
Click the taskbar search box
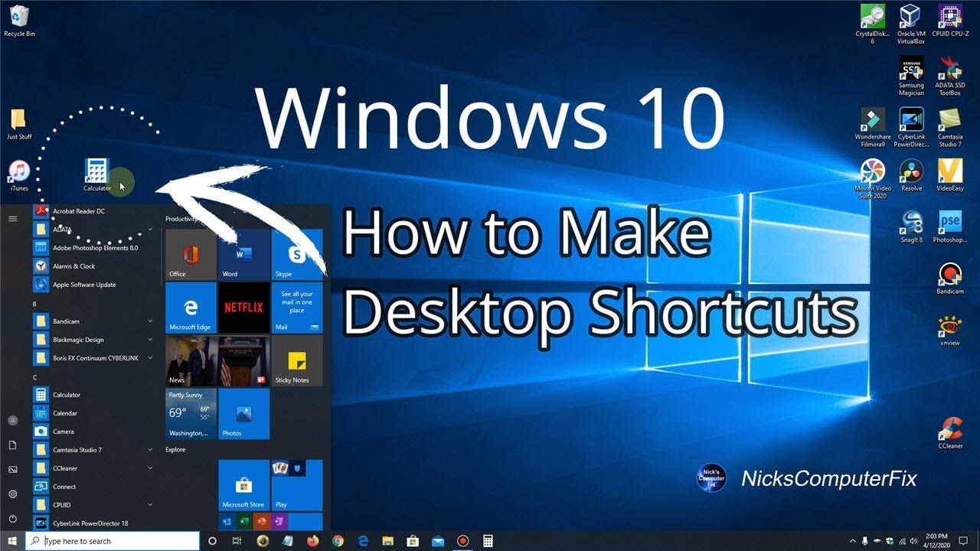tap(113, 541)
